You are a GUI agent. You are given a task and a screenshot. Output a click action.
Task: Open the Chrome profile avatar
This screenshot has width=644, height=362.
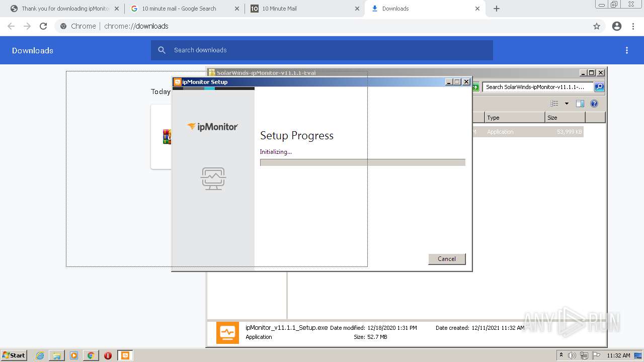point(617,26)
